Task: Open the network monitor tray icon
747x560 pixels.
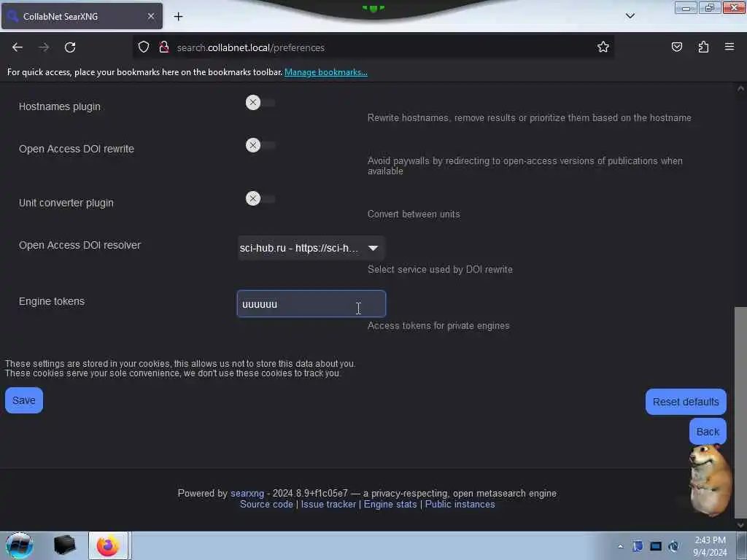Action: point(656,546)
